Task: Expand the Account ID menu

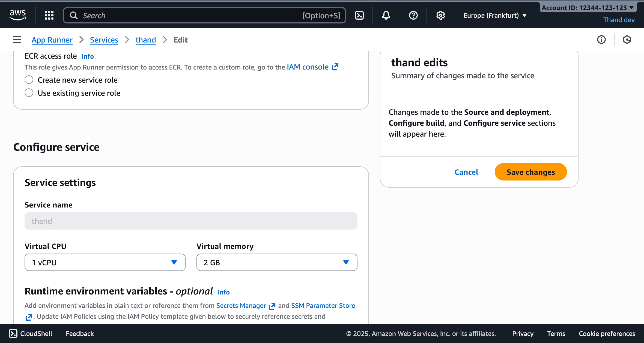Action: coord(588,8)
